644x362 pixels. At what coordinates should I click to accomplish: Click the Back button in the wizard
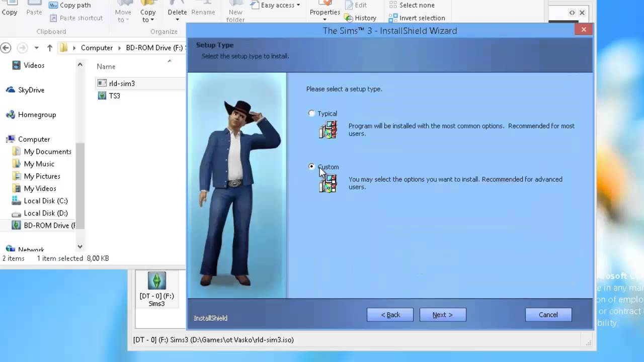tap(390, 315)
